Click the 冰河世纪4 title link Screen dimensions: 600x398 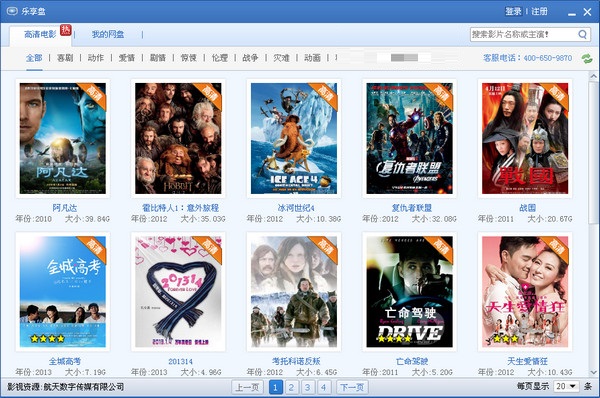[x=296, y=208]
